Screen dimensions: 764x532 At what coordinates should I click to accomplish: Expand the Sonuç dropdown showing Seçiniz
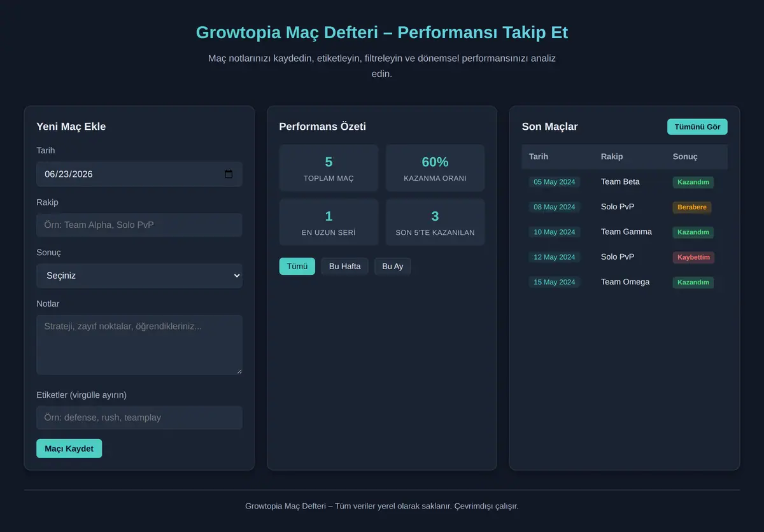click(139, 276)
